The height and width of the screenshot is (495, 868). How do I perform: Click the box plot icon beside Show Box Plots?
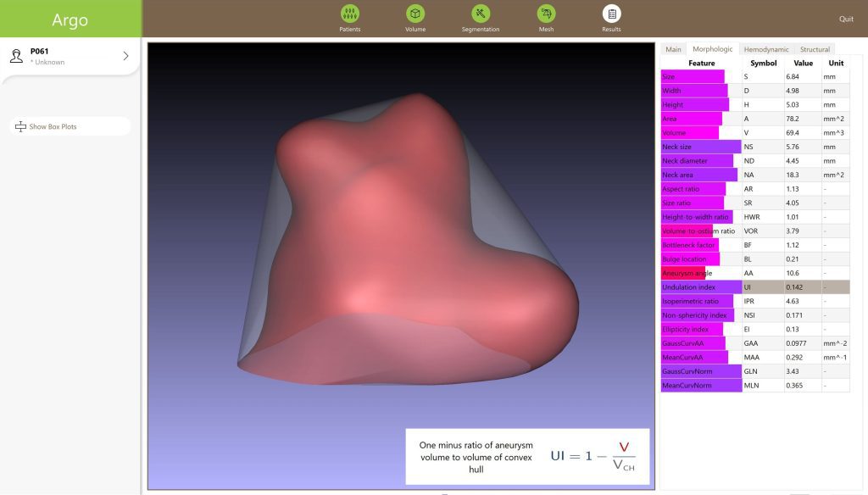coord(21,127)
